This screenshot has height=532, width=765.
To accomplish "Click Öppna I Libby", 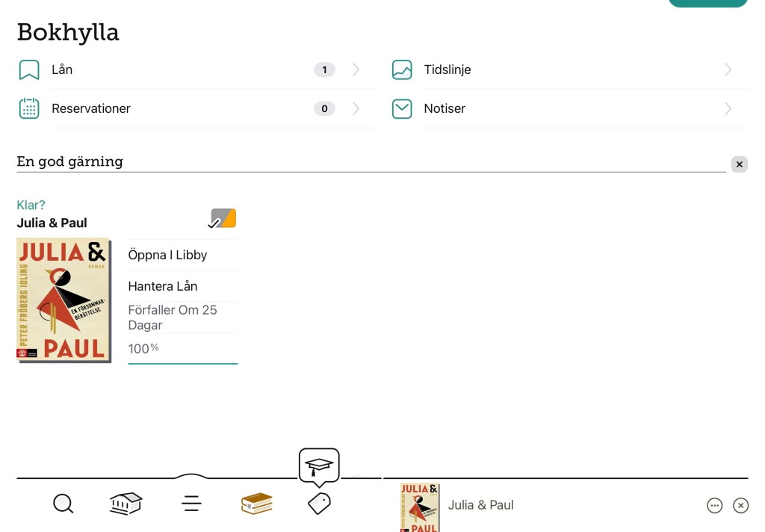I will [167, 255].
